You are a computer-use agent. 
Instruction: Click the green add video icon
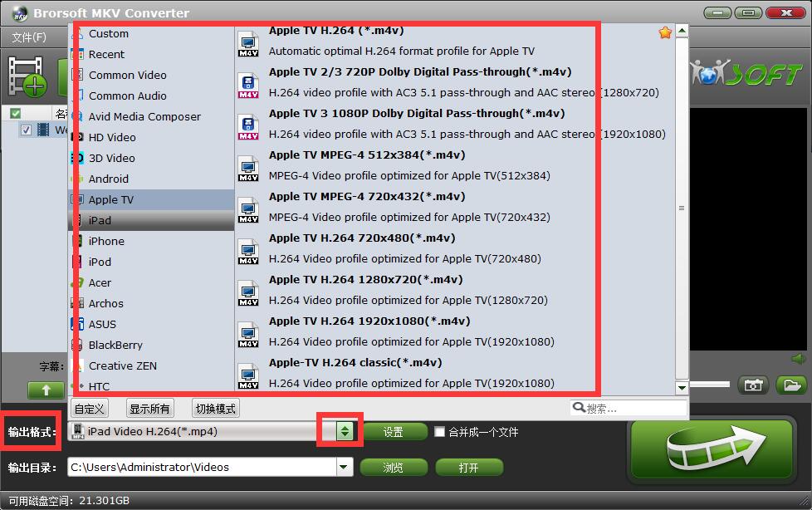click(29, 83)
